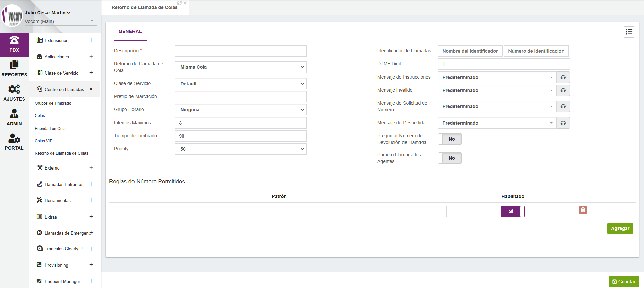644x288 pixels.
Task: Open Retorno de Llamada de Cola dropdown
Action: click(240, 67)
